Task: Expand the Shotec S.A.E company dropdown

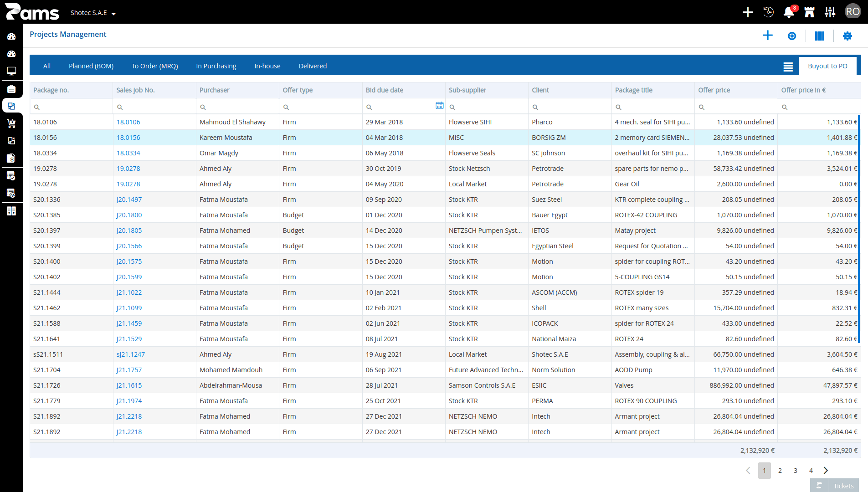Action: (93, 13)
